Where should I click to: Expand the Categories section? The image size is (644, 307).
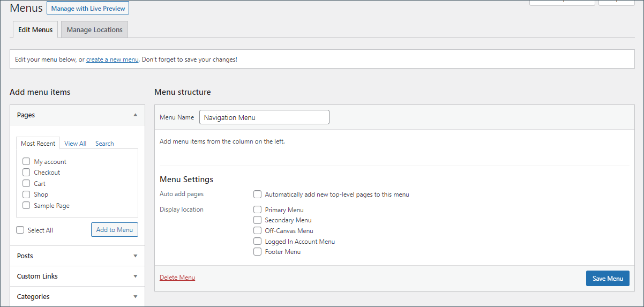pos(136,297)
